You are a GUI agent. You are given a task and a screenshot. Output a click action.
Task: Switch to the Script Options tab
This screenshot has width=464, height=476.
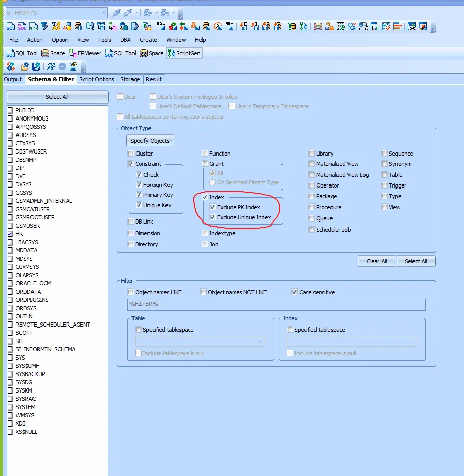[x=96, y=79]
